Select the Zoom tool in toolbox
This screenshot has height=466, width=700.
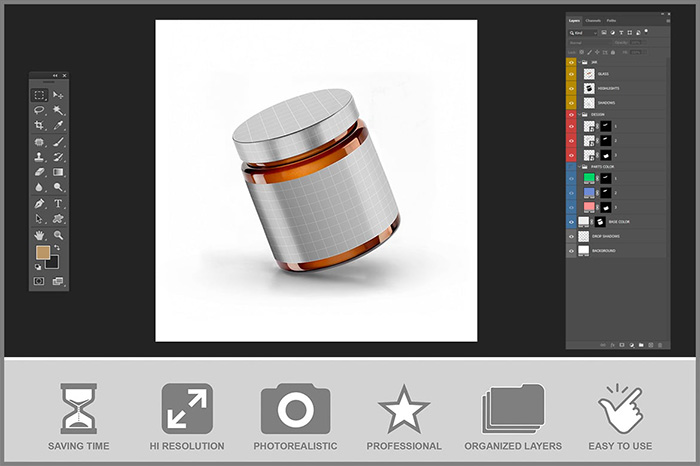pos(58,235)
